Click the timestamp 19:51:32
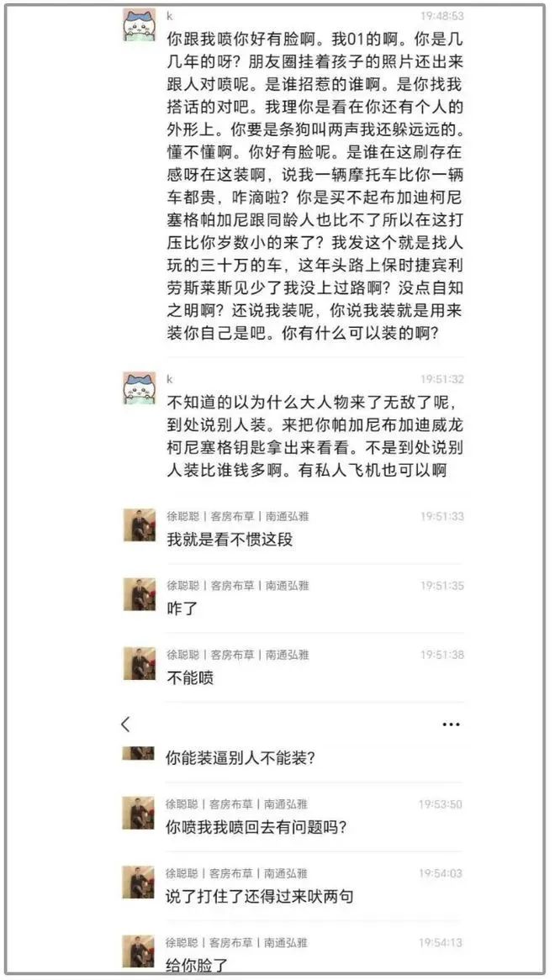This screenshot has height=980, width=555. click(441, 379)
